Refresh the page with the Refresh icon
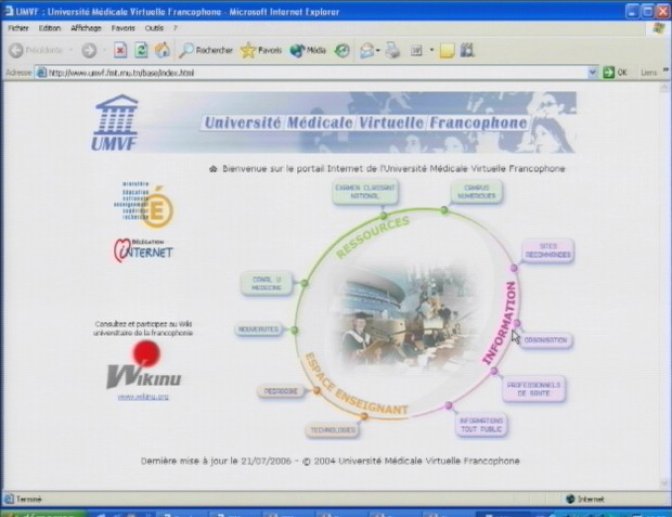The width and height of the screenshot is (672, 517). point(141,51)
